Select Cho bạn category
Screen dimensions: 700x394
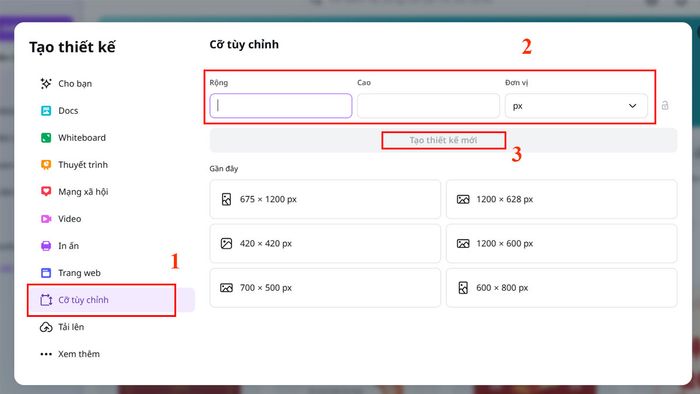click(111, 83)
